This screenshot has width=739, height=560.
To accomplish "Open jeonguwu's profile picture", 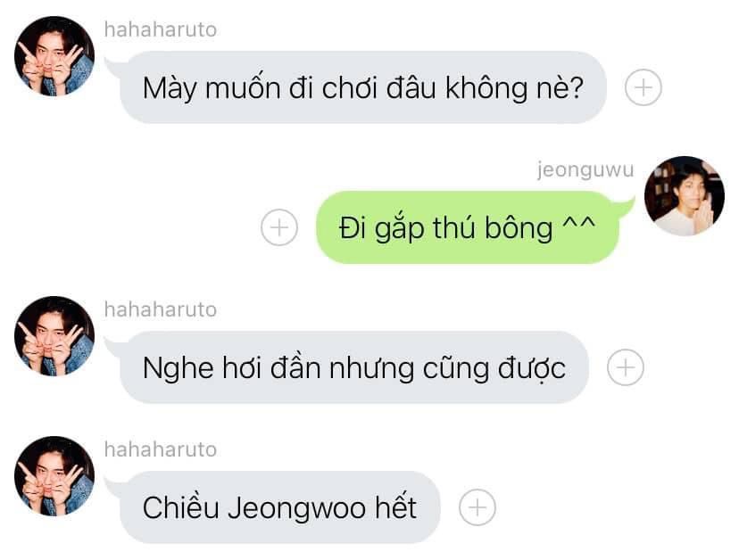I will coord(685,196).
